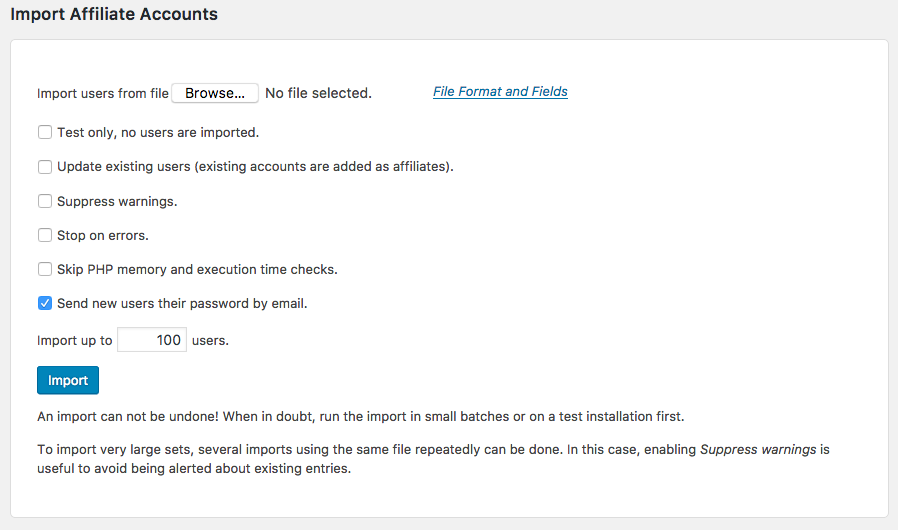Enable the Test only checkbox
The image size is (898, 530).
pyautogui.click(x=45, y=132)
